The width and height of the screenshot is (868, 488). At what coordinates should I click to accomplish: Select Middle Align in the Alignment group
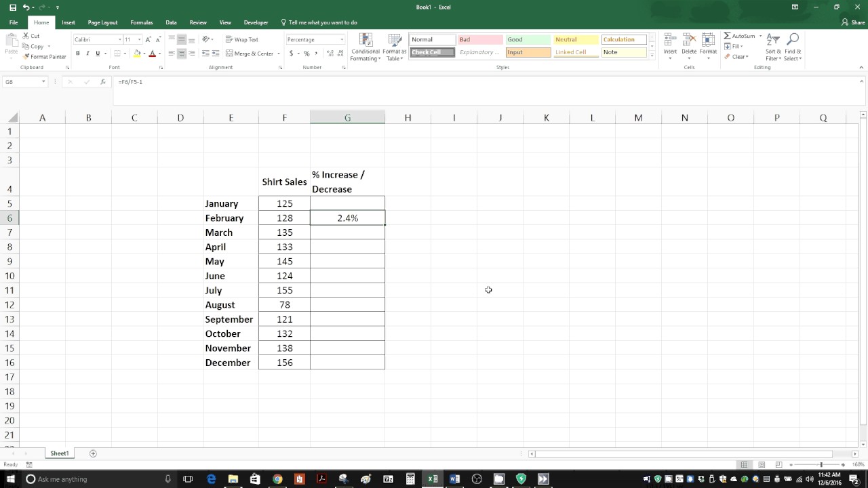point(182,39)
